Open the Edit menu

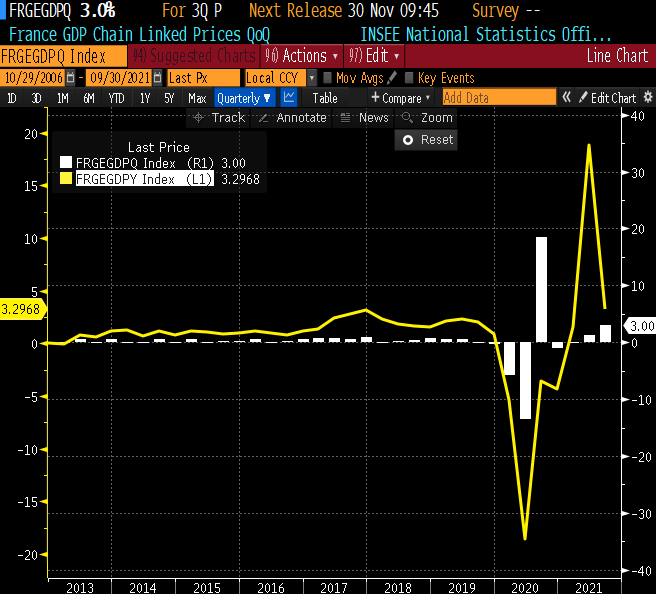[375, 56]
